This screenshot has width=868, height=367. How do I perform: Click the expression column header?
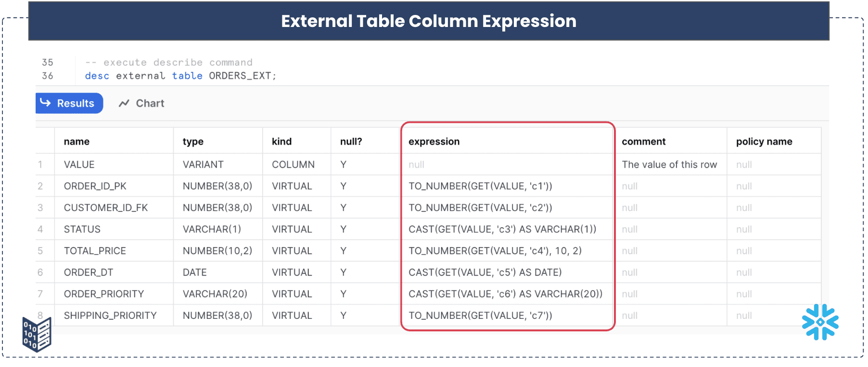pyautogui.click(x=434, y=142)
